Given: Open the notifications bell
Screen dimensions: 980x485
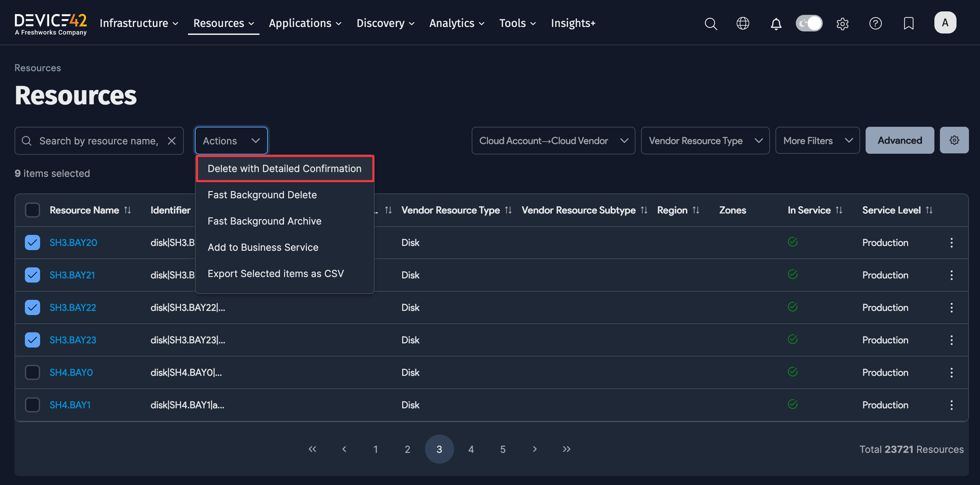Looking at the screenshot, I should [776, 23].
